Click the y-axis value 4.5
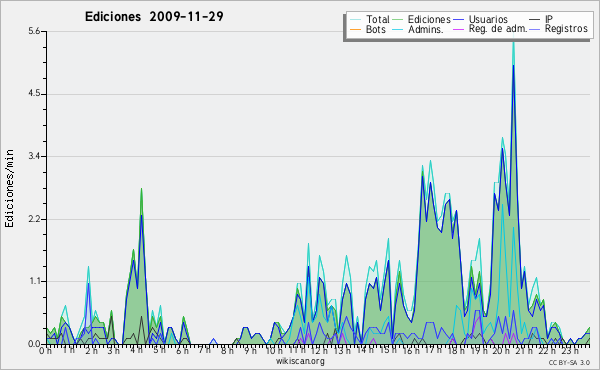Viewport: 600px width, 370px height. click(34, 94)
